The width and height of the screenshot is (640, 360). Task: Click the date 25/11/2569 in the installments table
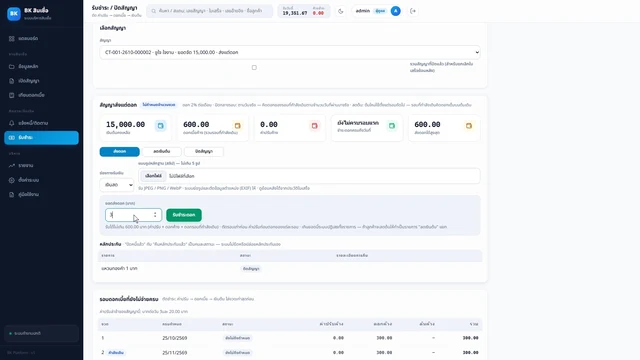174,353
